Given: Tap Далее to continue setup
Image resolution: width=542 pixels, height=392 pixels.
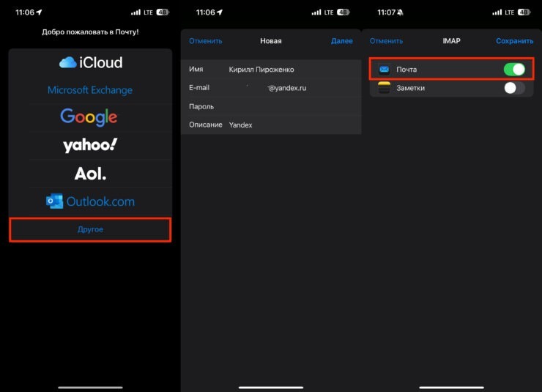Looking at the screenshot, I should pos(341,41).
